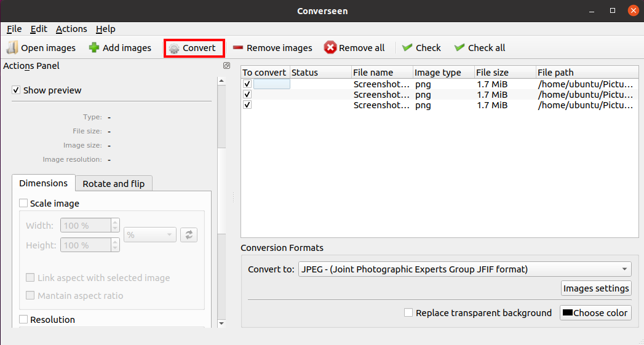Switch to the Dimensions tab
The height and width of the screenshot is (345, 644).
(44, 183)
